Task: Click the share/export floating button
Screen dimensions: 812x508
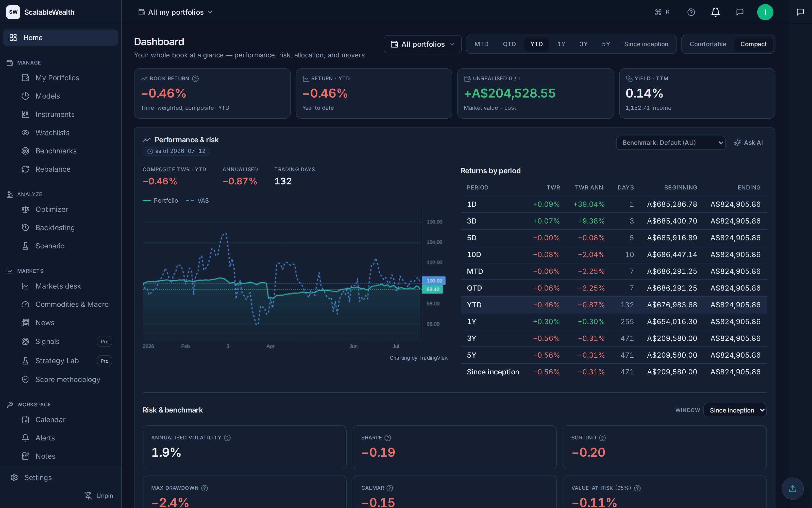Action: [792, 488]
